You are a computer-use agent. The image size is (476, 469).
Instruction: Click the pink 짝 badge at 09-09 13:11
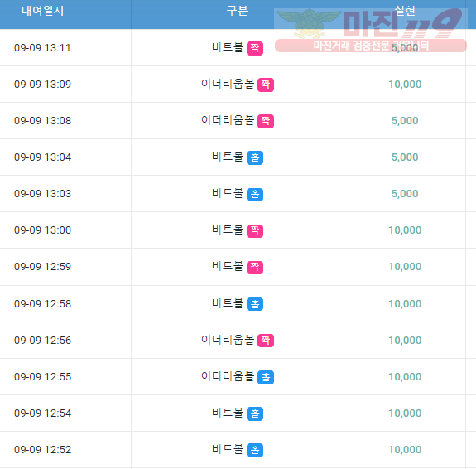pos(255,48)
